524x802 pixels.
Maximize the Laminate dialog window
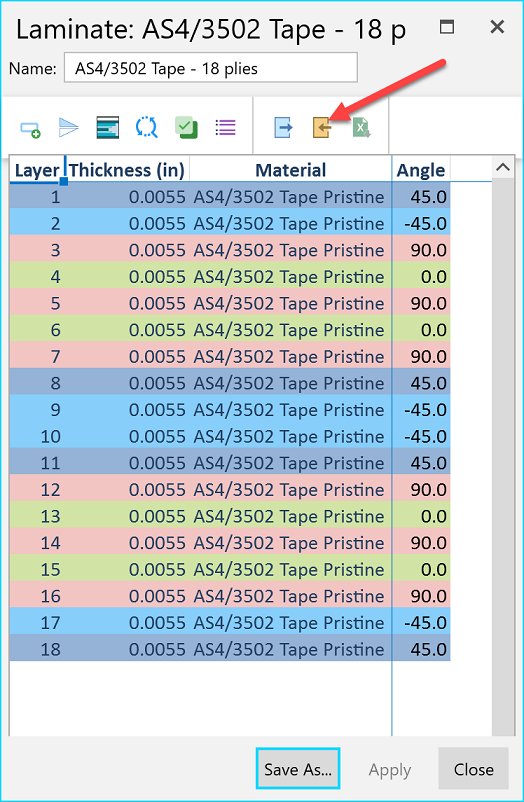447,27
